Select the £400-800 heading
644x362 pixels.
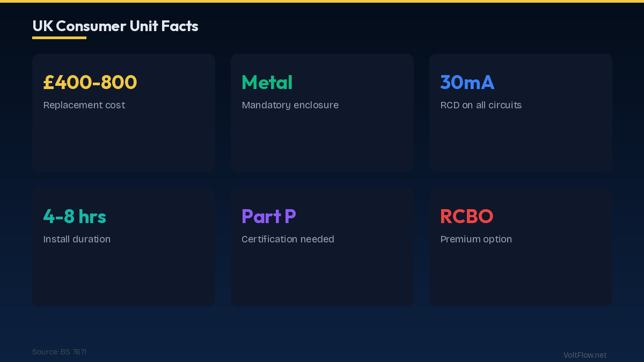(90, 83)
